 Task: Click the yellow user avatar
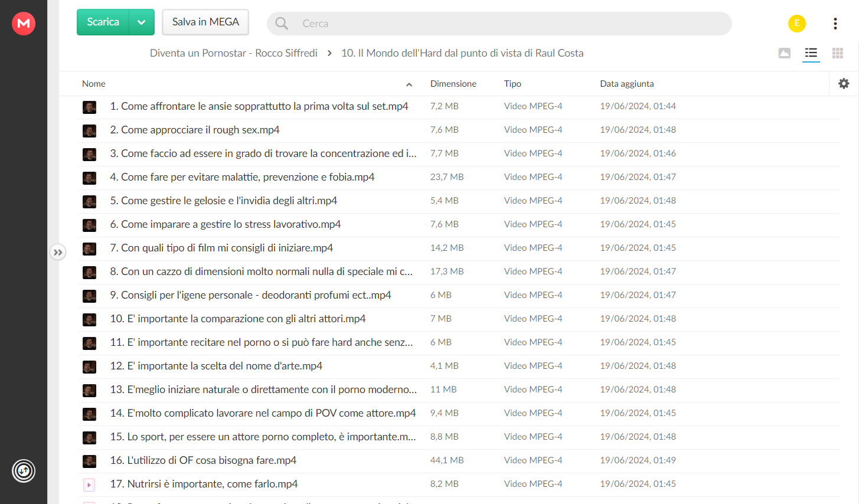pyautogui.click(x=797, y=24)
